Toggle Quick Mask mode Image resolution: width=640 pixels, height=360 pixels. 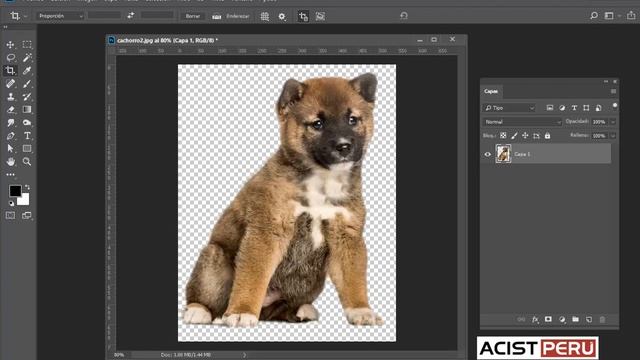tap(10, 216)
